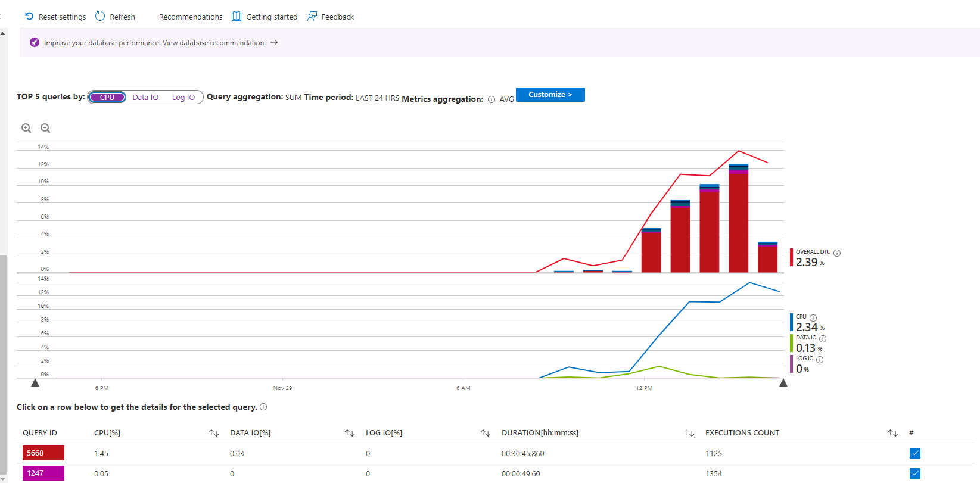Click the red 5668 query ID swatch
The height and width of the screenshot is (483, 980).
point(43,453)
